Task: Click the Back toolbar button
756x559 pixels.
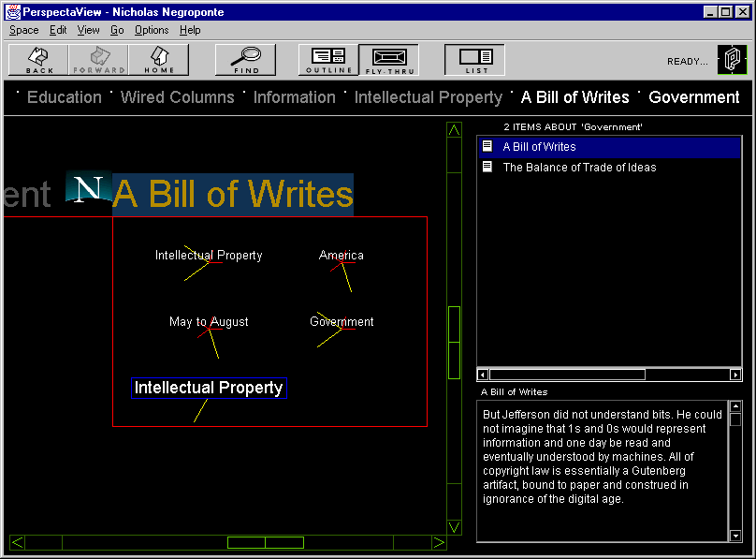Action: point(39,60)
